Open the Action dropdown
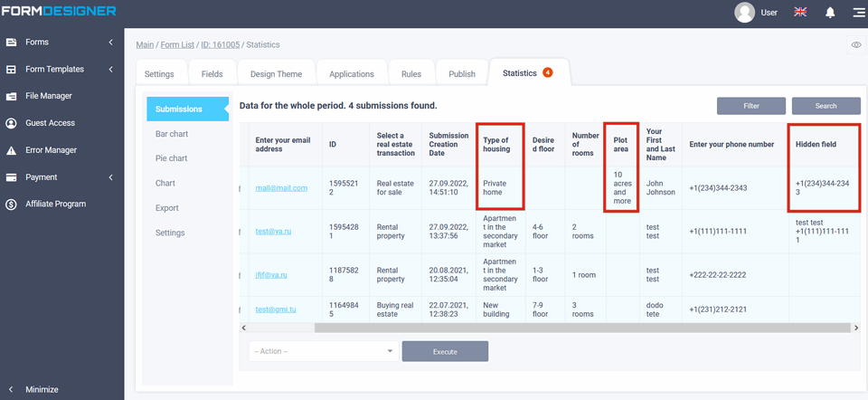 pyautogui.click(x=323, y=351)
